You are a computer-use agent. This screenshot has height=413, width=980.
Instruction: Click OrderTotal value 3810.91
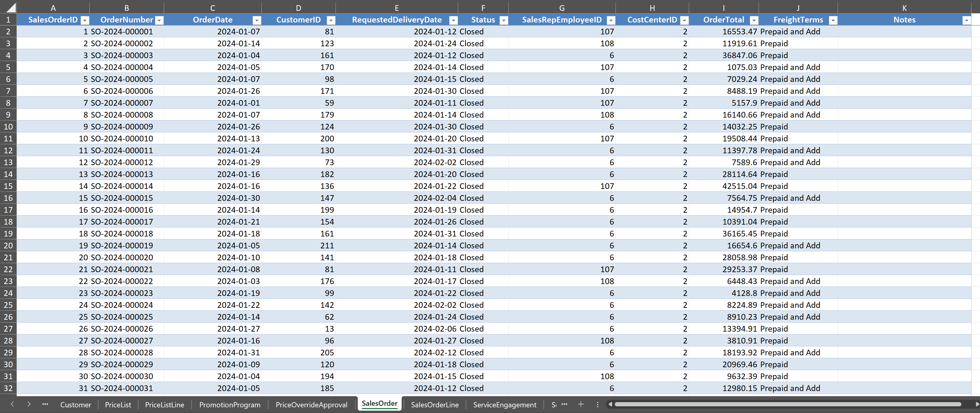tap(724, 341)
